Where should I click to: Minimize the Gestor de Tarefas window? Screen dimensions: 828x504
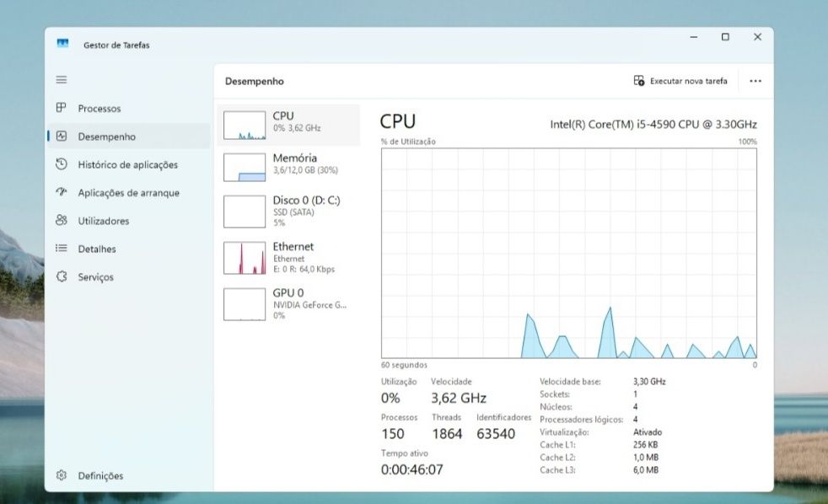coord(693,37)
